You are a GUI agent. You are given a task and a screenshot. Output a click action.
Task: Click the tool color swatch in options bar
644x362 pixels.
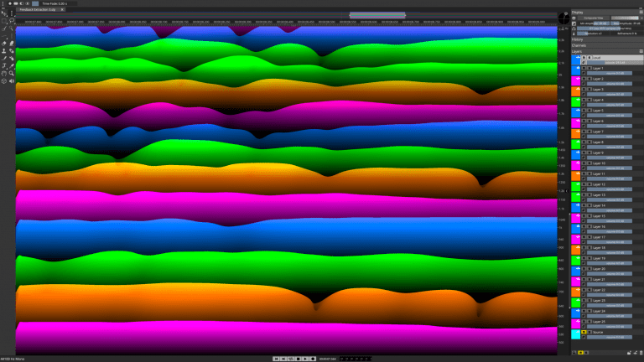point(35,3)
